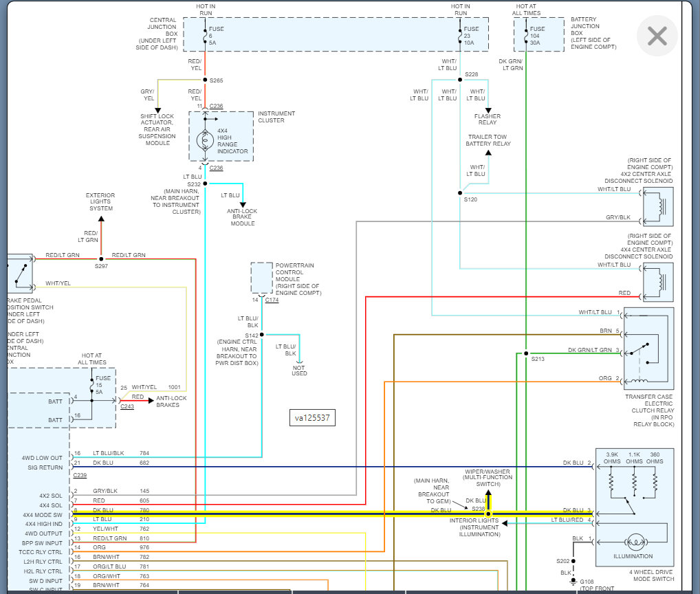This screenshot has height=594, width=700.
Task: Select splice label S228
Action: [x=472, y=74]
